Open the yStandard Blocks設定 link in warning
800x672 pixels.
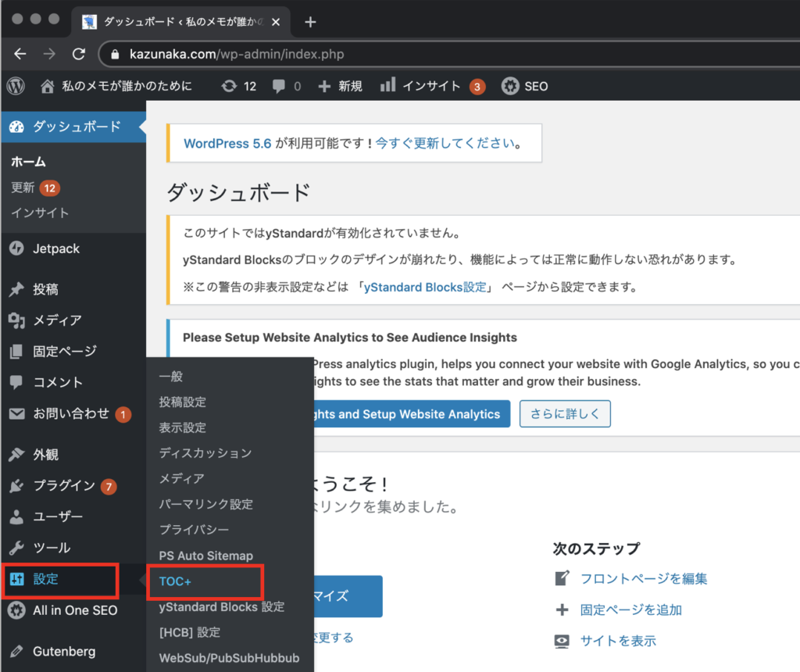point(425,288)
